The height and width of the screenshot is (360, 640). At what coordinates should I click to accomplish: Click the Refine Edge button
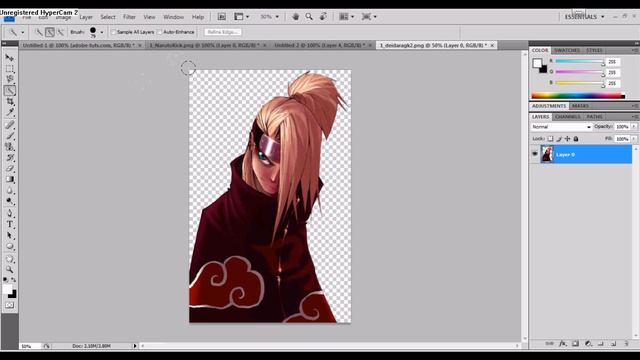[223, 32]
